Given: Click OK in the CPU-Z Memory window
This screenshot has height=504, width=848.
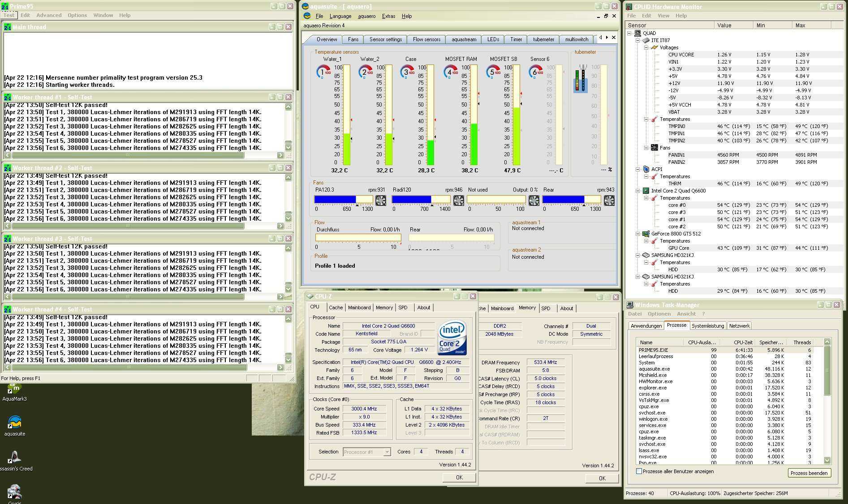Looking at the screenshot, I should click(x=602, y=478).
